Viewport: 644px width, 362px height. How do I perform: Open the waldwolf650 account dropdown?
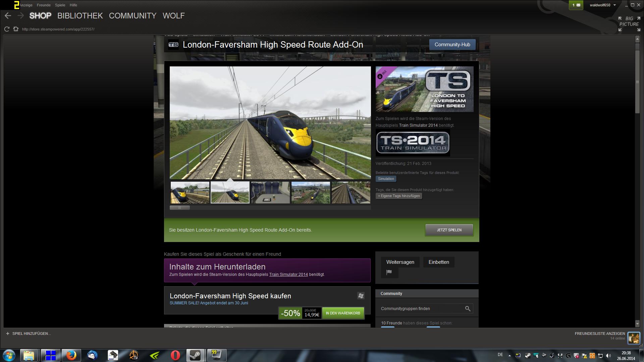[x=603, y=5]
